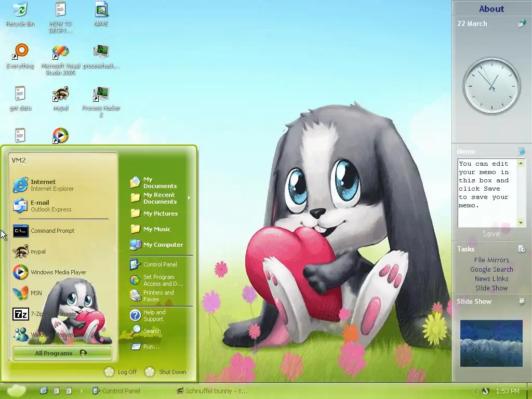532x399 pixels.
Task: Open the HOW TO DECRY... text file
Action: tap(60, 17)
